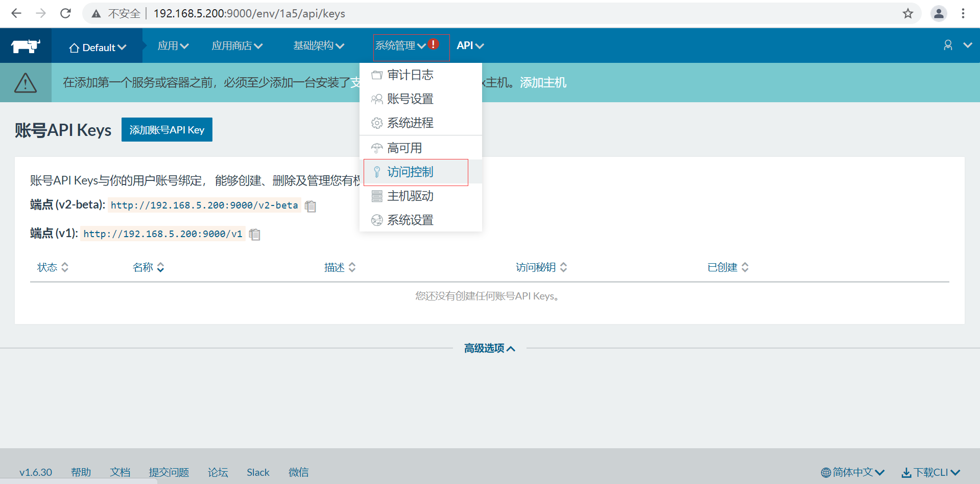The image size is (980, 484).
Task: Open the Slack footer link
Action: click(x=258, y=472)
